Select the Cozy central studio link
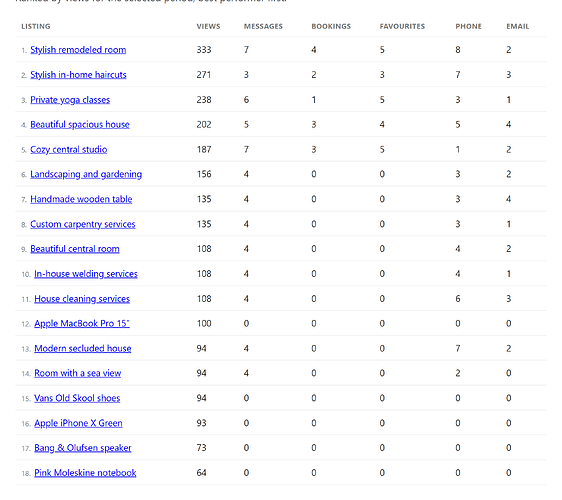 pos(68,149)
